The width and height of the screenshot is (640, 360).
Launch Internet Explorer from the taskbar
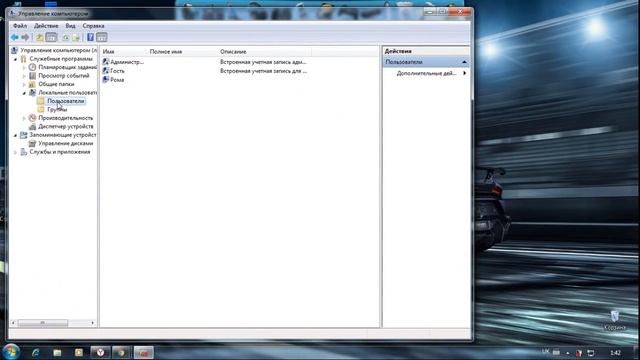tap(36, 353)
